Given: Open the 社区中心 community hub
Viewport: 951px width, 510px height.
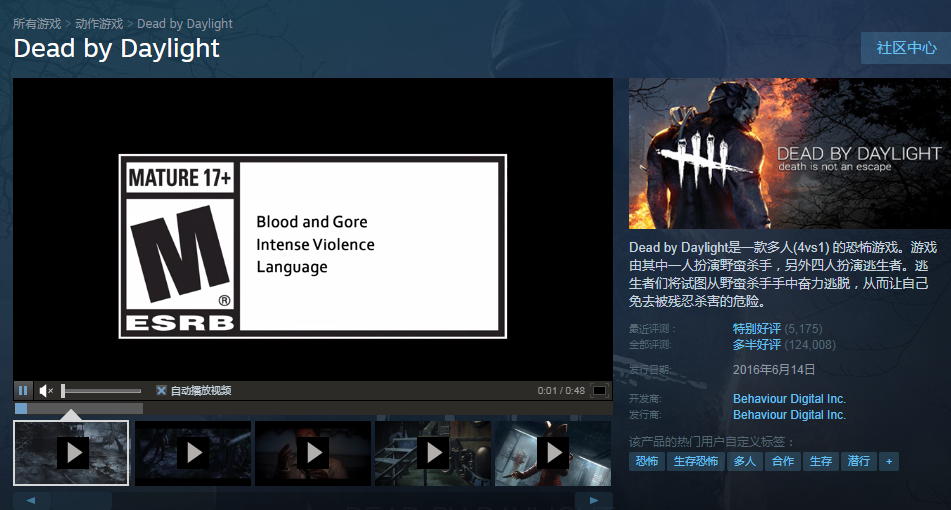Looking at the screenshot, I should [906, 48].
